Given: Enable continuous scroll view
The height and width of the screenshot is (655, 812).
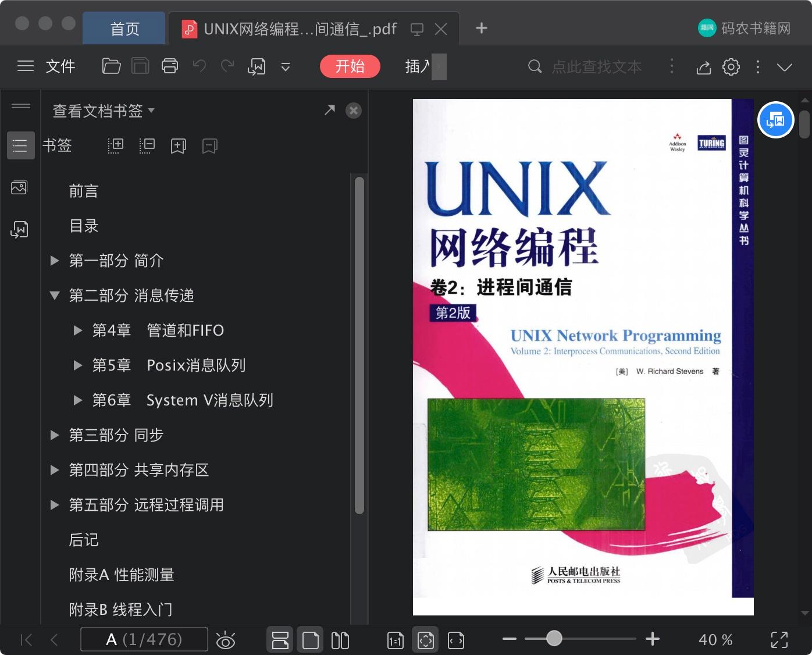Looking at the screenshot, I should coord(280,640).
